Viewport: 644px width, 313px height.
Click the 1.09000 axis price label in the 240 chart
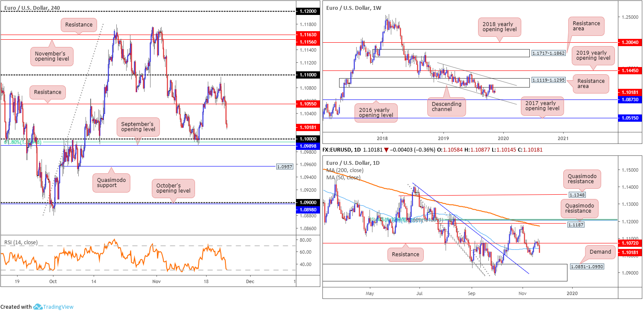[x=307, y=202]
